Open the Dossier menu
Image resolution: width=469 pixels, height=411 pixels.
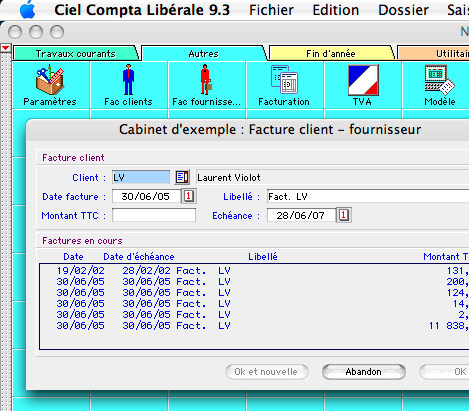403,10
